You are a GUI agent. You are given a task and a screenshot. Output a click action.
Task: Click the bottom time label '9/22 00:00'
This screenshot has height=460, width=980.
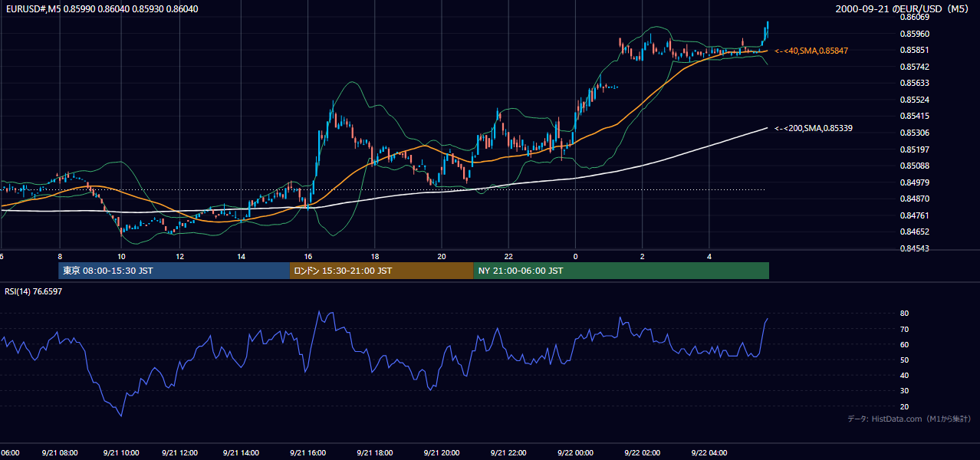[x=575, y=452]
